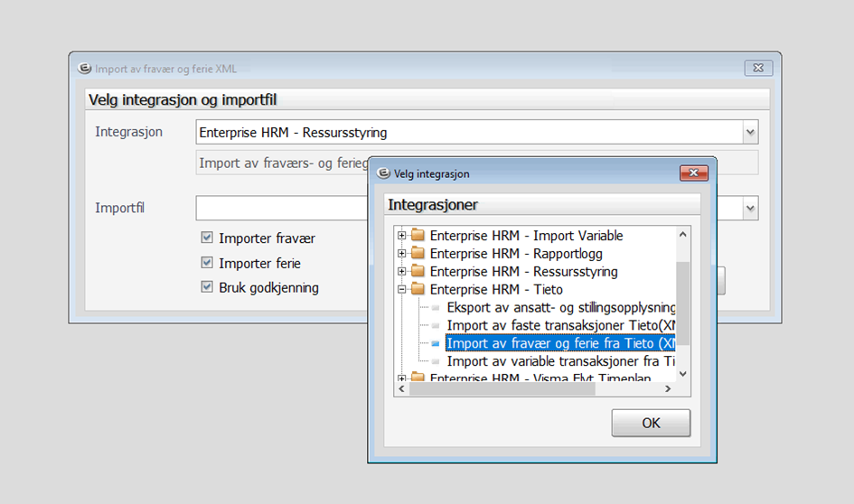
Task: Click horizontal scrollbar thumb in Integrasjoner list
Action: click(x=502, y=388)
